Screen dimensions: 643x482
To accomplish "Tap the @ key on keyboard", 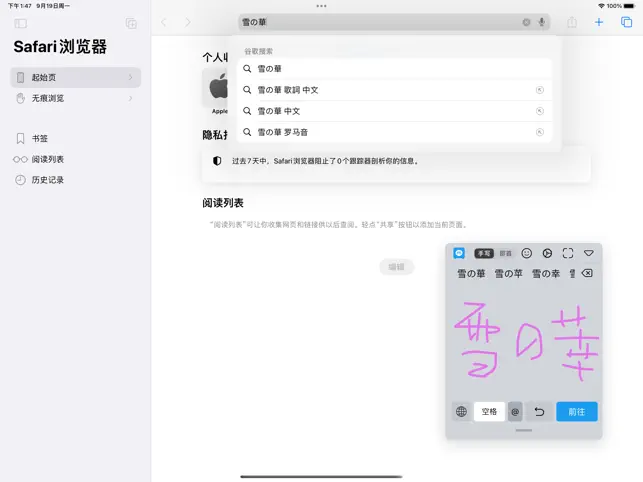I will 515,411.
